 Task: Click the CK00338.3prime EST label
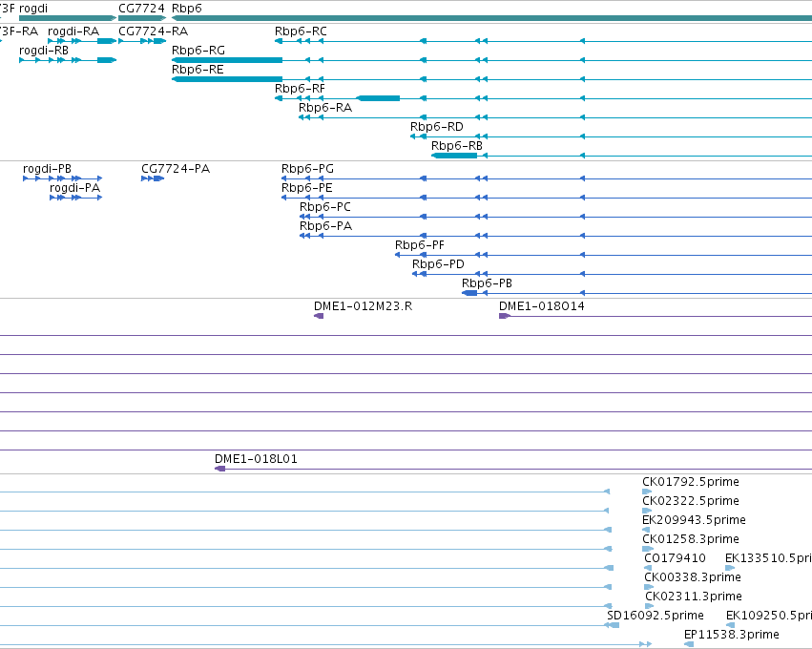click(x=693, y=578)
